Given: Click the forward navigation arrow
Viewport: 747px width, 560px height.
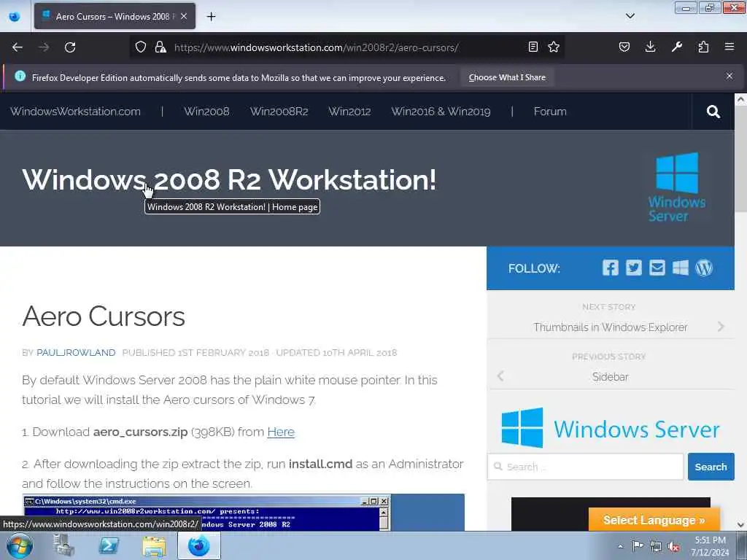Looking at the screenshot, I should click(44, 47).
